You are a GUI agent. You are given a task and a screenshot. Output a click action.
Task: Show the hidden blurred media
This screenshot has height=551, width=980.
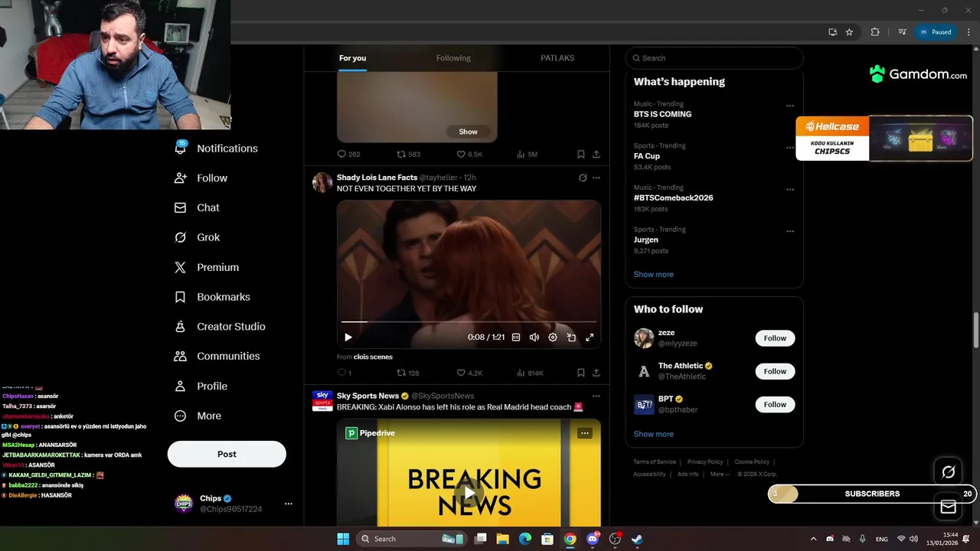tap(468, 132)
